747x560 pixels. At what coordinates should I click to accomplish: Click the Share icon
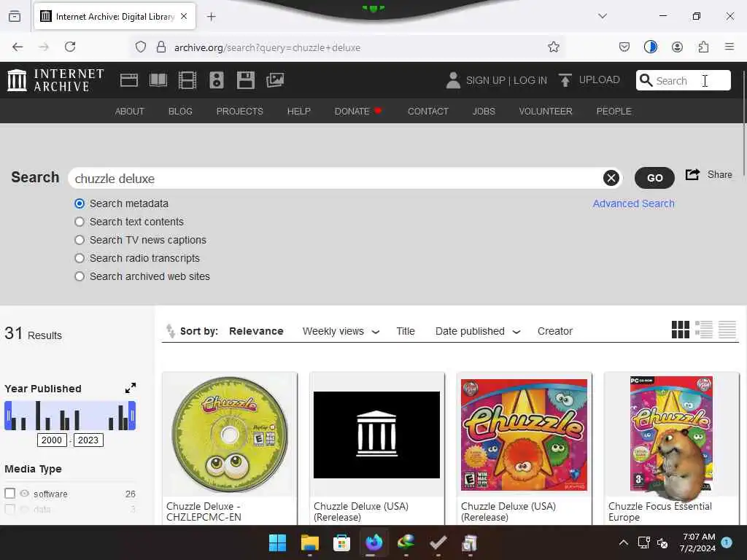pyautogui.click(x=693, y=175)
